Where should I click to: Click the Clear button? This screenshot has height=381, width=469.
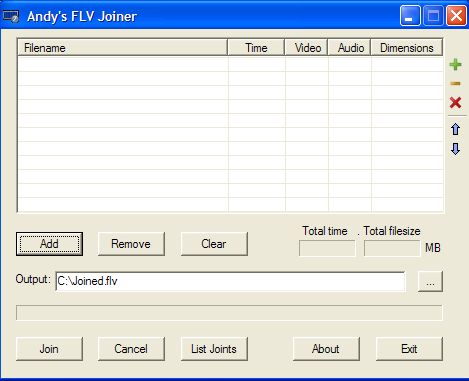[214, 244]
